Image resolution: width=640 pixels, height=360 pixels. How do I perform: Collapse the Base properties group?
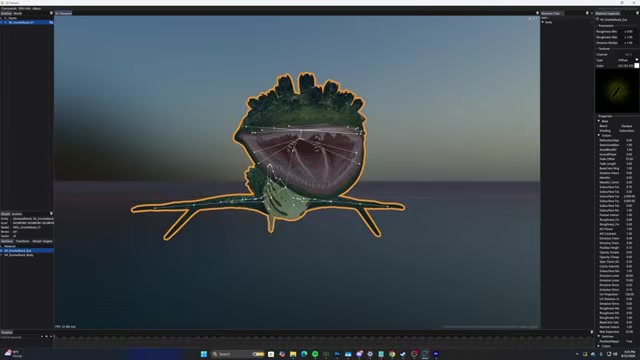coord(599,121)
